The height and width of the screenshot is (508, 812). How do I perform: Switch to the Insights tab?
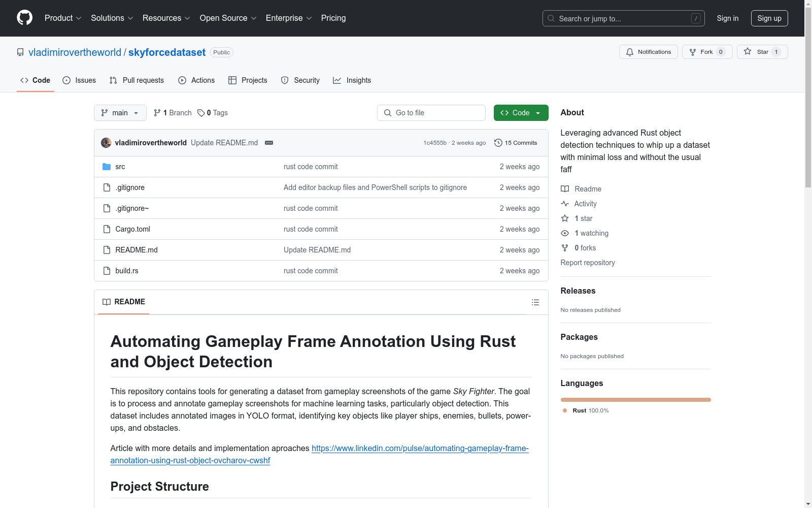[352, 80]
